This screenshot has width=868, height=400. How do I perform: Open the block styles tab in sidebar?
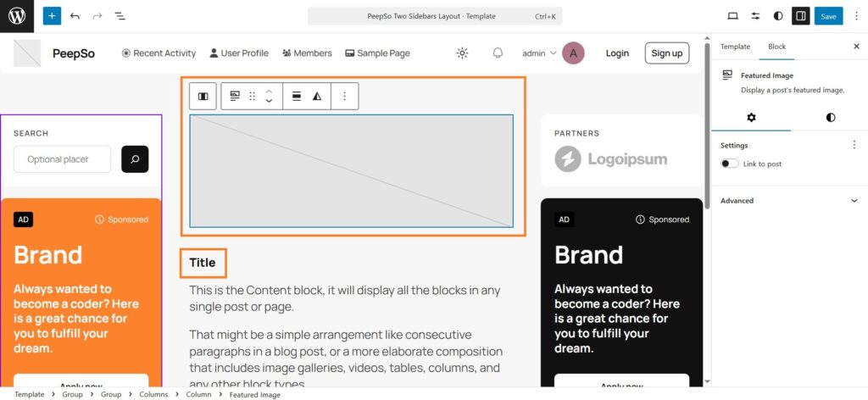click(830, 117)
